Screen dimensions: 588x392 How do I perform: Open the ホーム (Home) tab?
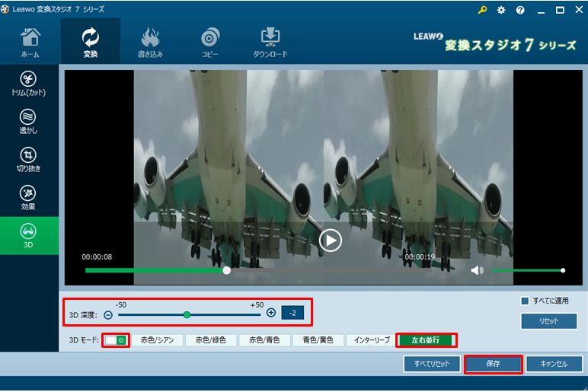[30, 43]
